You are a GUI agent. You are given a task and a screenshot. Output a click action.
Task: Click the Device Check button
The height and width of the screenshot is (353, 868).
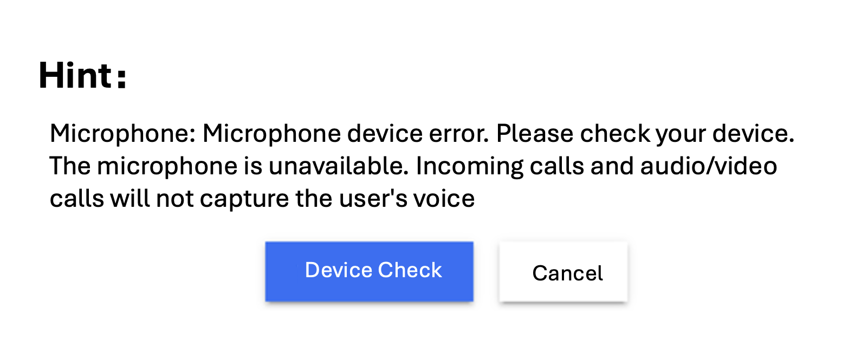pyautogui.click(x=369, y=271)
